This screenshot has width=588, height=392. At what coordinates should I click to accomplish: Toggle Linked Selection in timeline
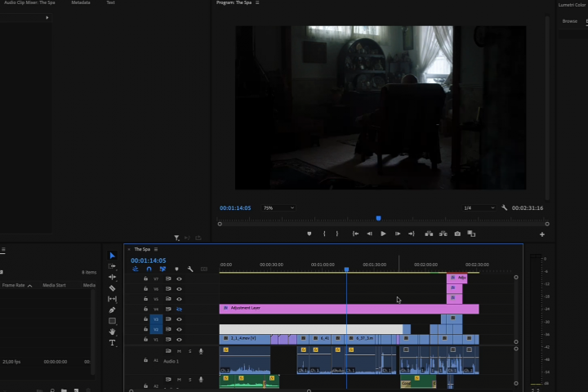pos(163,269)
